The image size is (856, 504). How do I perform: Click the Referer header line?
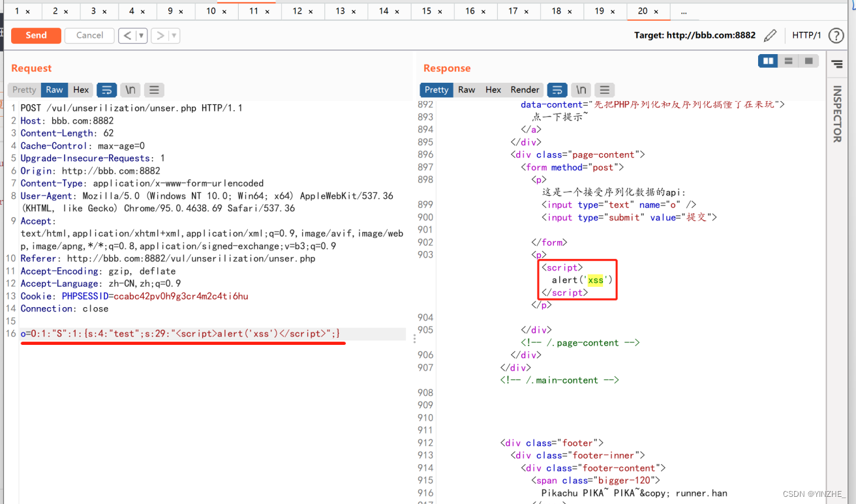168,258
